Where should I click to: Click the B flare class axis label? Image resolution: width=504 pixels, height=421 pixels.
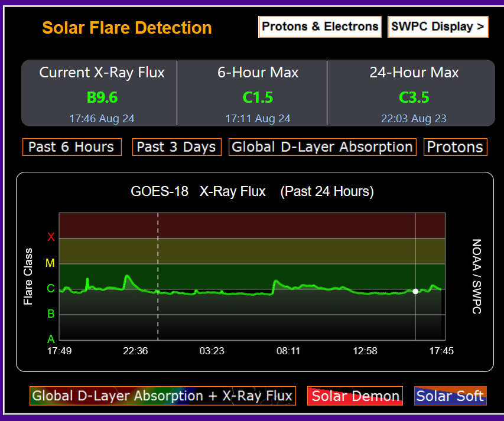[x=51, y=314]
